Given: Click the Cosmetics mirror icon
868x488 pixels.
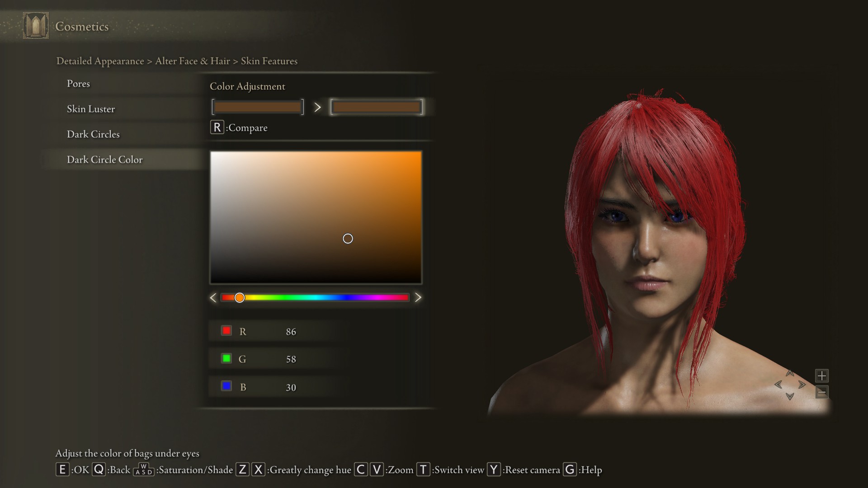Looking at the screenshot, I should coord(36,26).
